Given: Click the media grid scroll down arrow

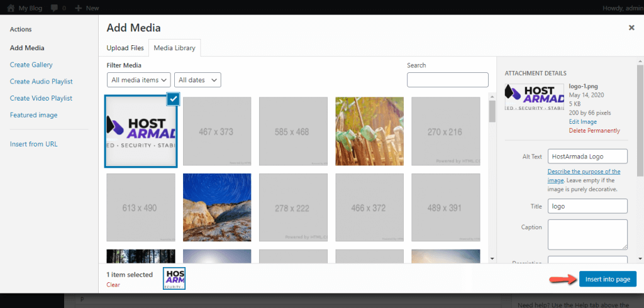Looking at the screenshot, I should pos(492,259).
